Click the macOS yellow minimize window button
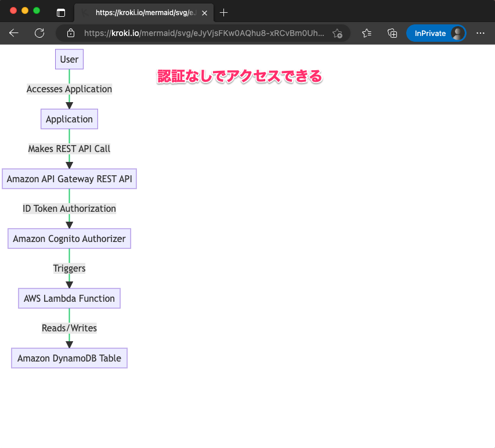 click(x=25, y=10)
